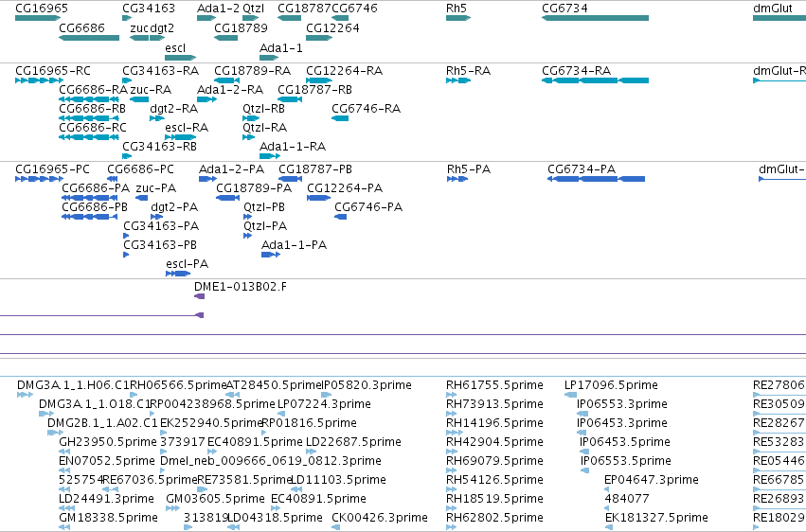
Task: Click EST label GM03605.5prime
Action: point(215,499)
